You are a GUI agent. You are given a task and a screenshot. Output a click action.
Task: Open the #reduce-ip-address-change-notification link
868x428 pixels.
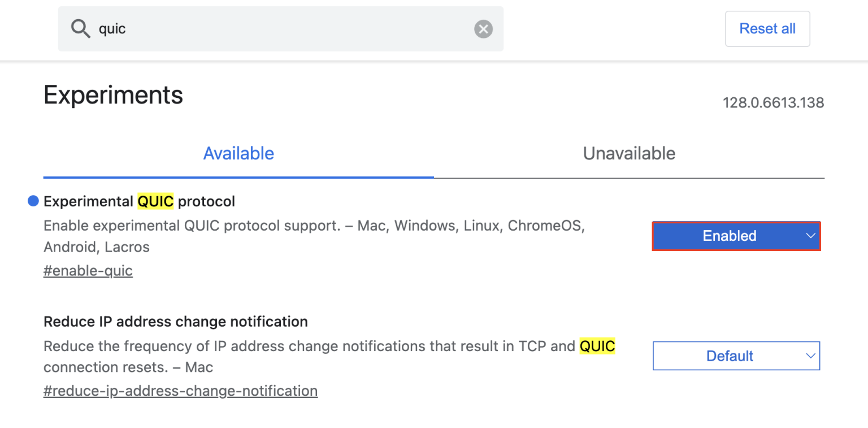pos(180,390)
